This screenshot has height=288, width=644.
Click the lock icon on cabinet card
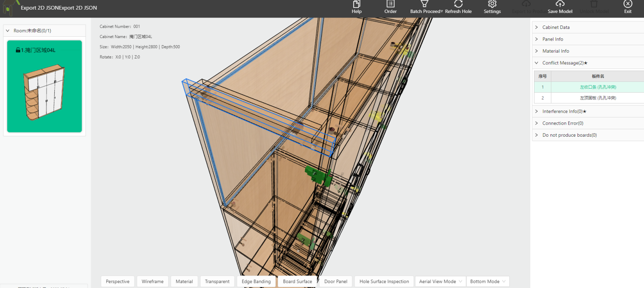click(18, 50)
